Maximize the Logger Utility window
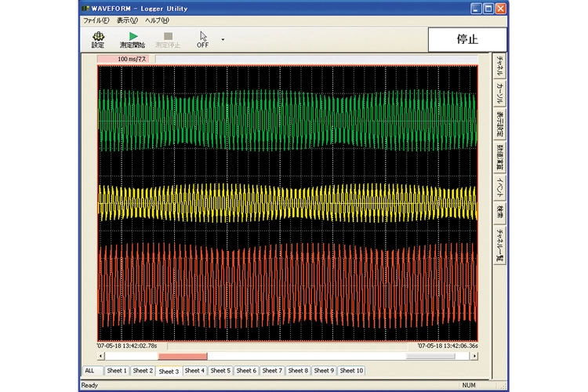Viewport: 588px width, 392px height. 488,9
